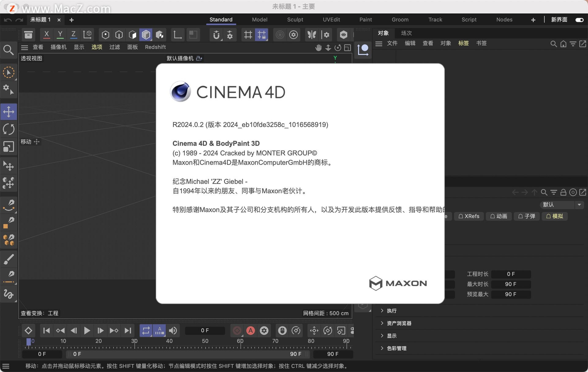Image resolution: width=588 pixels, height=372 pixels.
Task: Switch to UVEdit layout tab
Action: click(331, 20)
